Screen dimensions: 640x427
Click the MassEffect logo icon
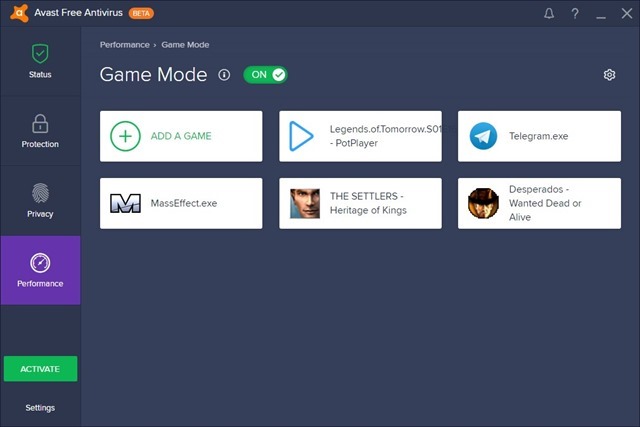[x=125, y=203]
